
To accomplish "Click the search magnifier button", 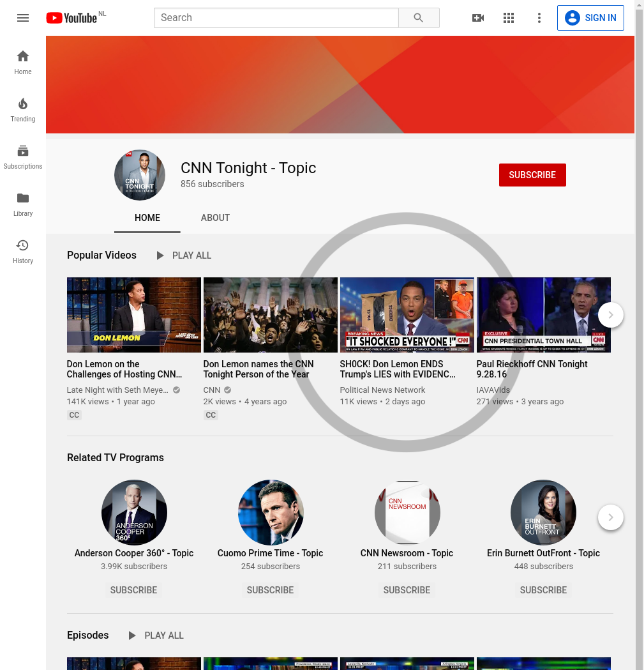I will 419,18.
